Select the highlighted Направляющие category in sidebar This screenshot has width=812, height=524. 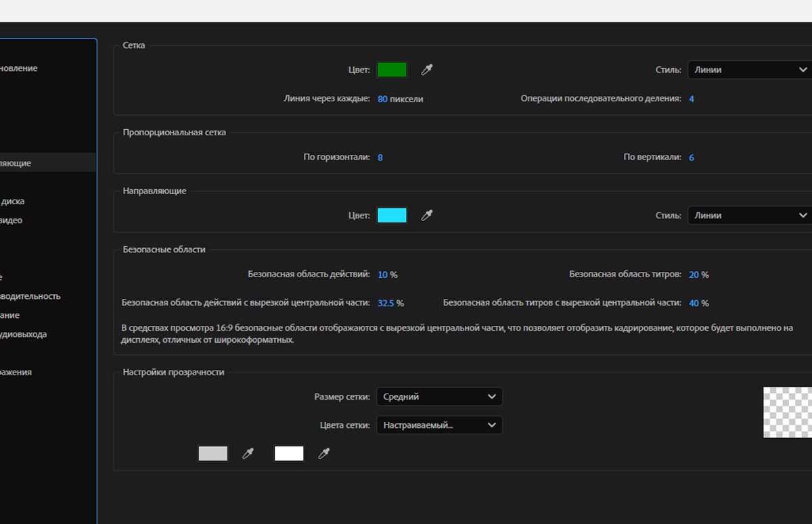[x=47, y=163]
